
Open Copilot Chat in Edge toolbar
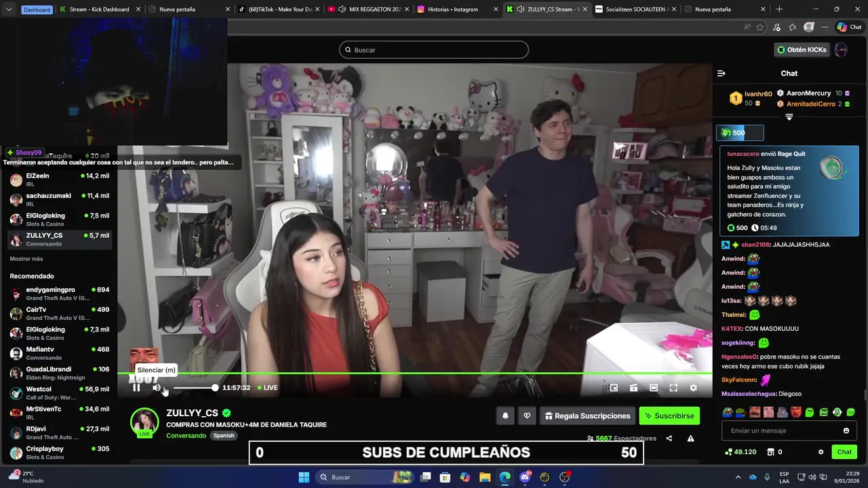(x=849, y=27)
